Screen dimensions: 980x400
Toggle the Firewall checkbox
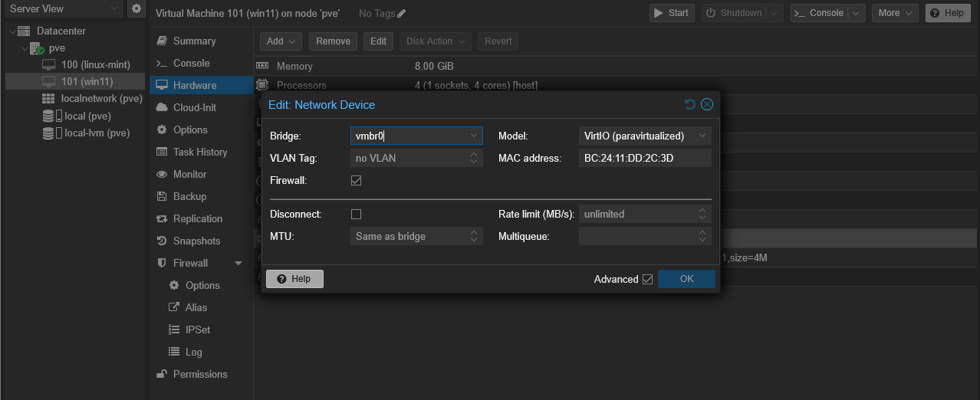[x=356, y=181]
